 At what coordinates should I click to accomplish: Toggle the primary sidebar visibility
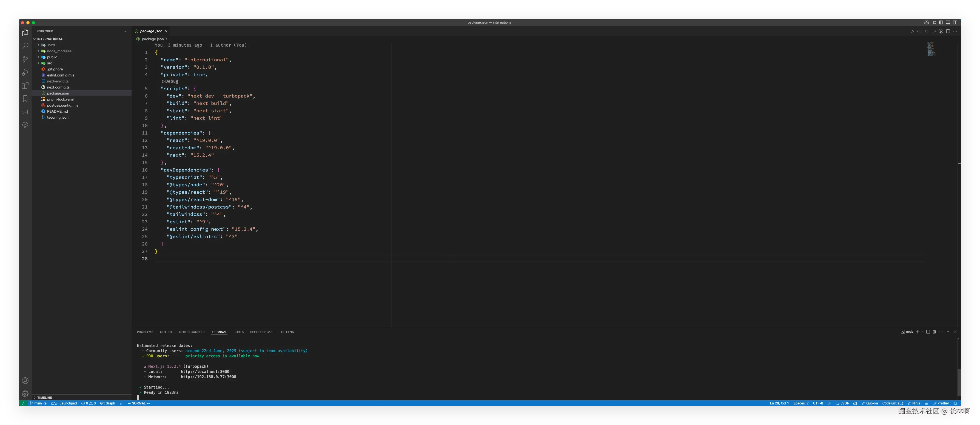click(941, 22)
